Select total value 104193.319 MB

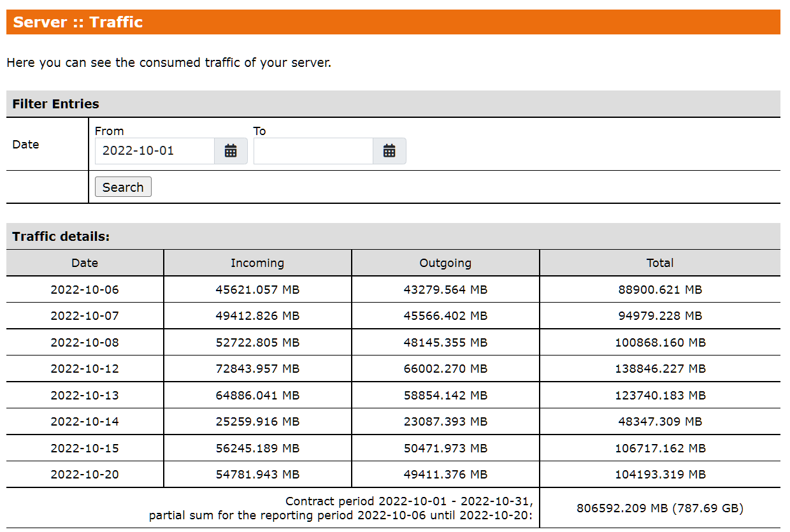[x=660, y=475]
